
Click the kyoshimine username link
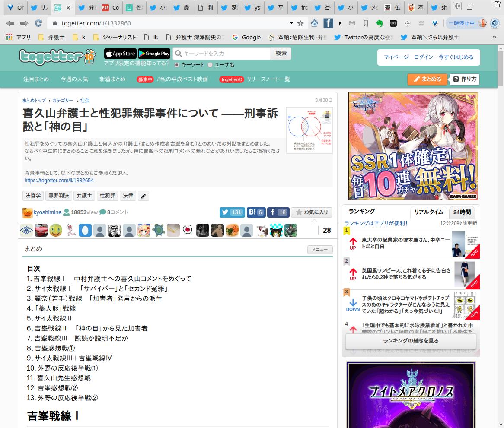click(x=48, y=212)
